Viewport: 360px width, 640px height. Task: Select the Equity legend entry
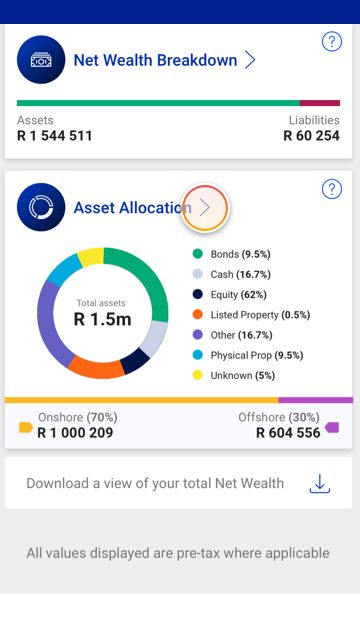pos(229,294)
